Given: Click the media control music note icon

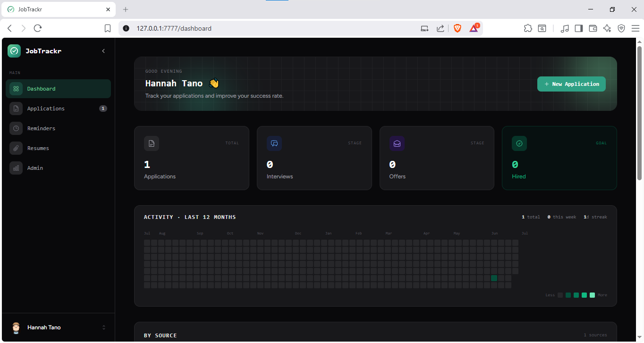Looking at the screenshot, I should tap(564, 28).
